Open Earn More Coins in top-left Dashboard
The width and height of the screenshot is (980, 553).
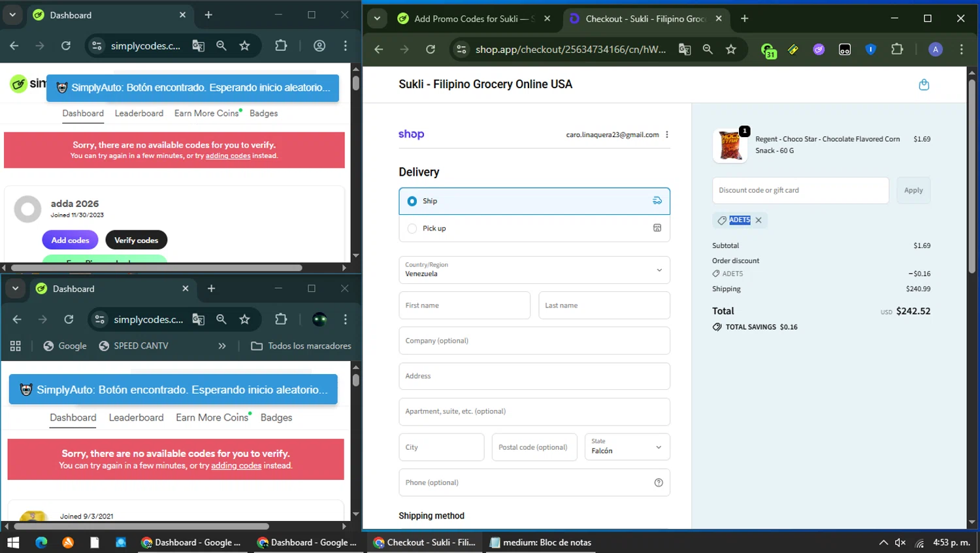[207, 113]
